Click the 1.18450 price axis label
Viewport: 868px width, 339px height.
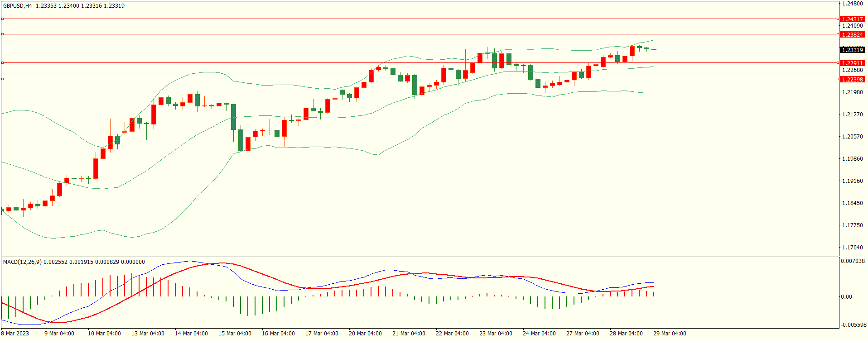pyautogui.click(x=852, y=203)
